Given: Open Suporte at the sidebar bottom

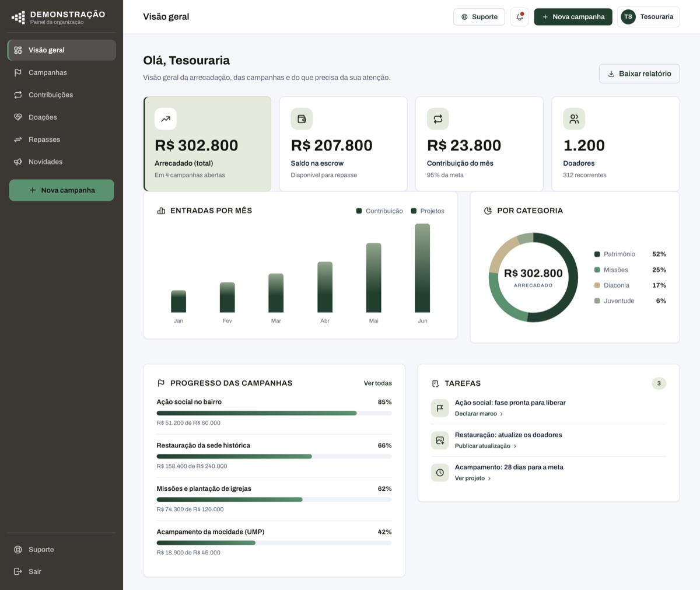Looking at the screenshot, I should 62,549.
